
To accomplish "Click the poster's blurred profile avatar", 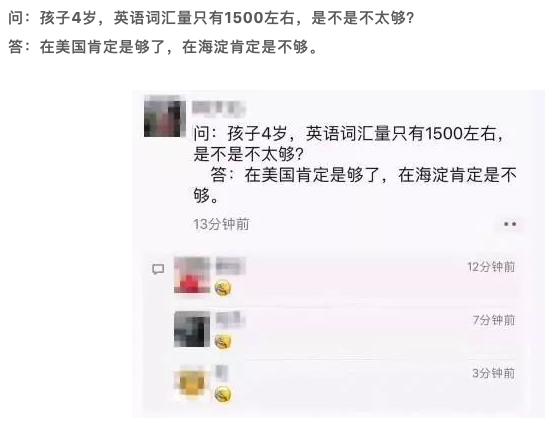I will [165, 116].
